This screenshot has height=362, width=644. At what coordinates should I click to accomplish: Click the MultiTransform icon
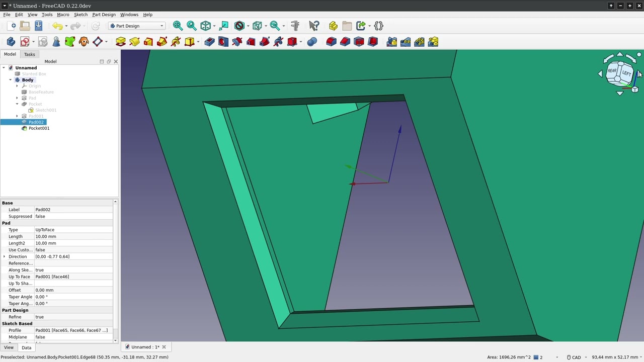[x=433, y=42]
